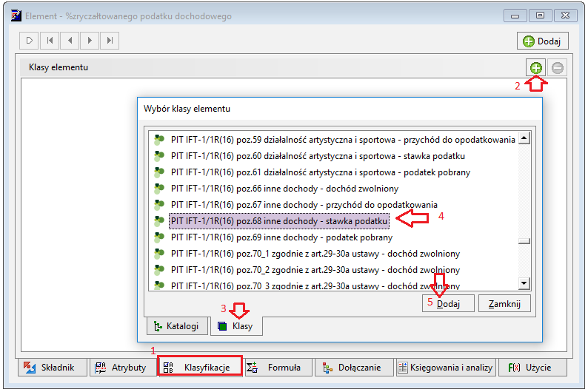Switch to the Katalogi tab
Image resolution: width=588 pixels, height=392 pixels.
[x=178, y=325]
